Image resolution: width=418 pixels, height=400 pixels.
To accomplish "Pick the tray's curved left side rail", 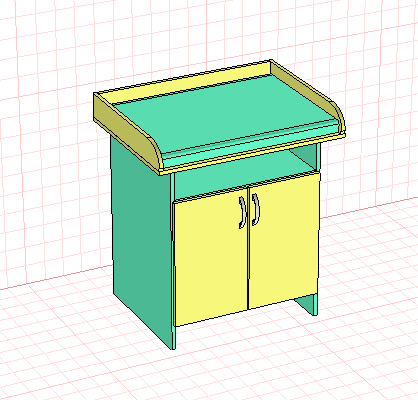I will pyautogui.click(x=127, y=132).
